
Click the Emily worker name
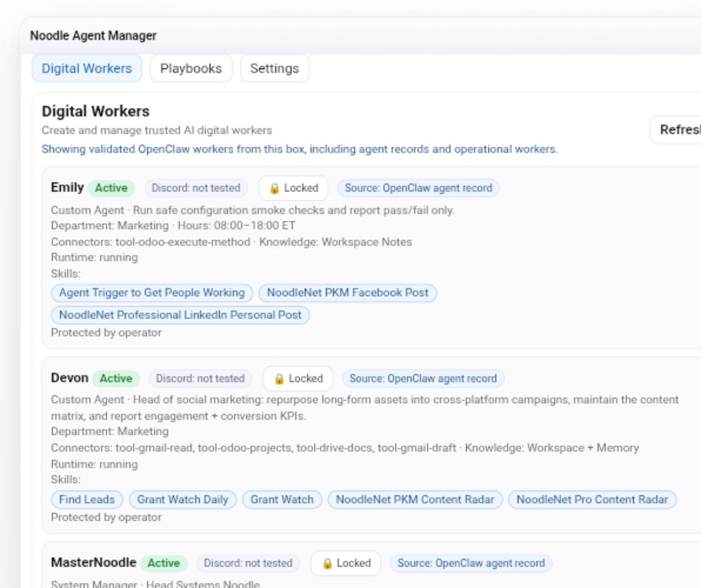pyautogui.click(x=67, y=187)
